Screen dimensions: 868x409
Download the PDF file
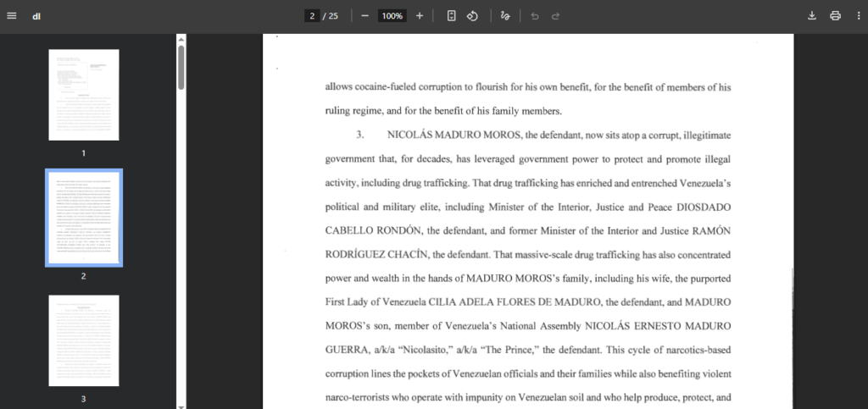coord(812,16)
